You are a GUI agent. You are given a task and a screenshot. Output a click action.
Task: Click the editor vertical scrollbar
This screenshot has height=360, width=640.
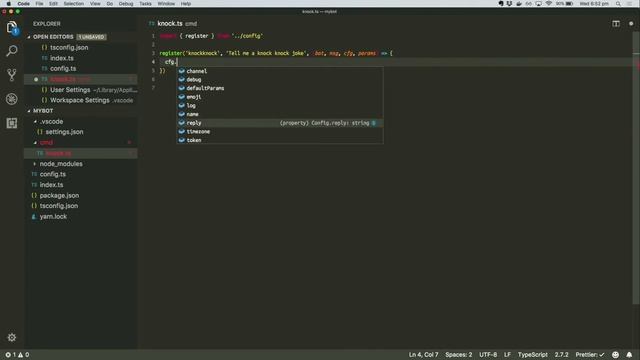636,167
